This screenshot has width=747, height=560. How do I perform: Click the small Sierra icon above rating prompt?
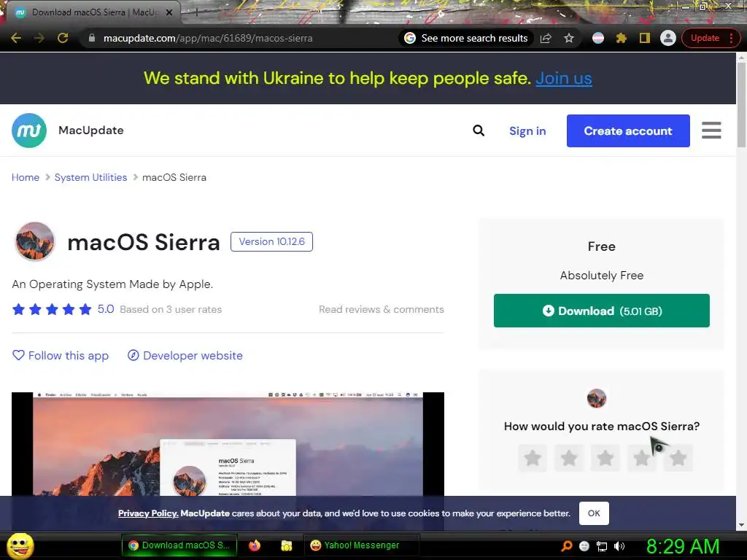click(x=597, y=398)
